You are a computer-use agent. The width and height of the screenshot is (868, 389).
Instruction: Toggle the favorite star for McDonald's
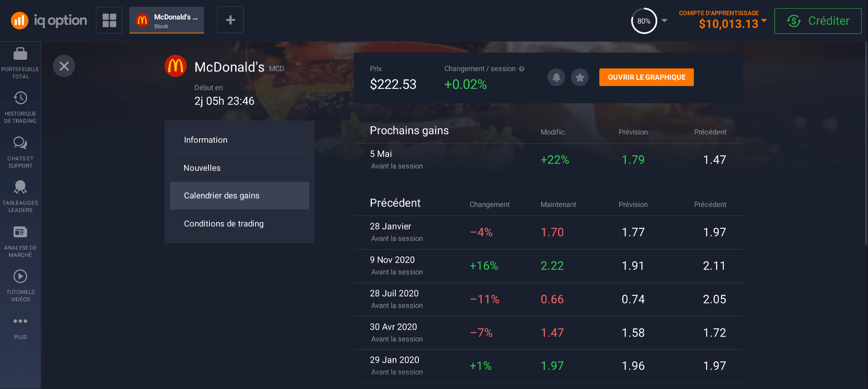pos(579,77)
